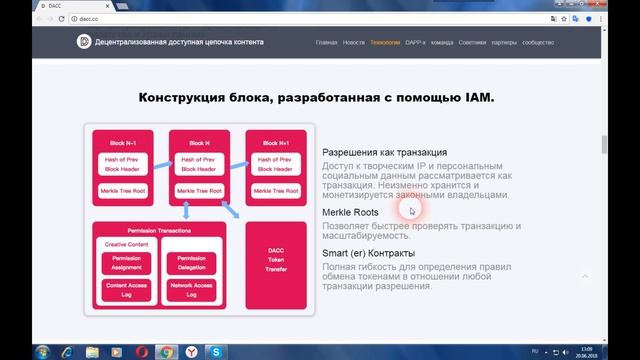Open the Советники nav link
Screen dimensions: 640x360
472,42
